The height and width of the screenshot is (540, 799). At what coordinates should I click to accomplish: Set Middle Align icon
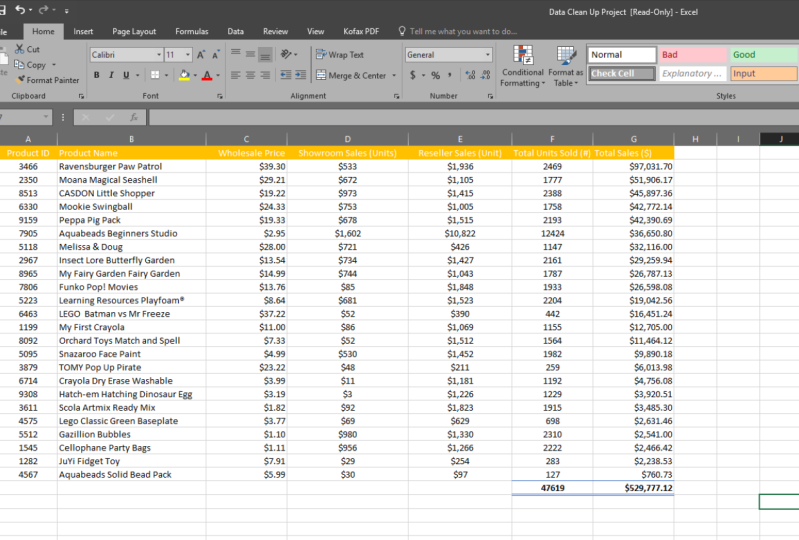[250, 53]
